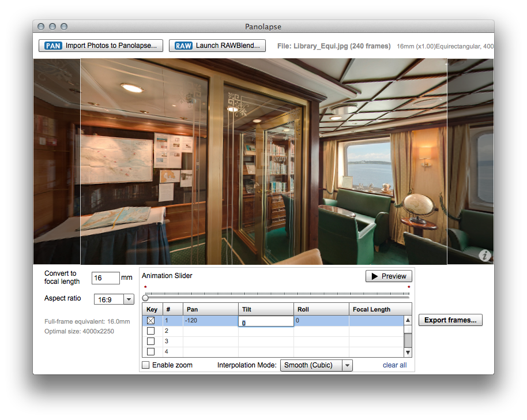This screenshot has height=420, width=527.
Task: Click row number 2 in keyframe table
Action: 167,331
